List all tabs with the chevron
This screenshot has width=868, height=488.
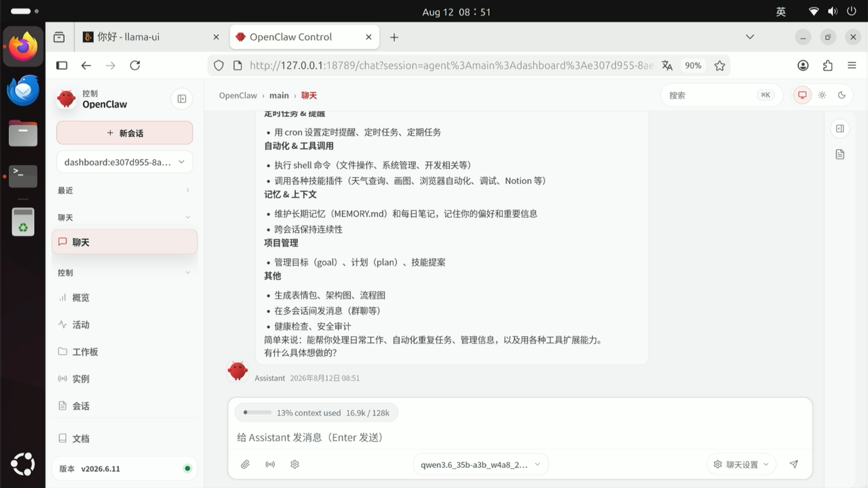pyautogui.click(x=750, y=37)
